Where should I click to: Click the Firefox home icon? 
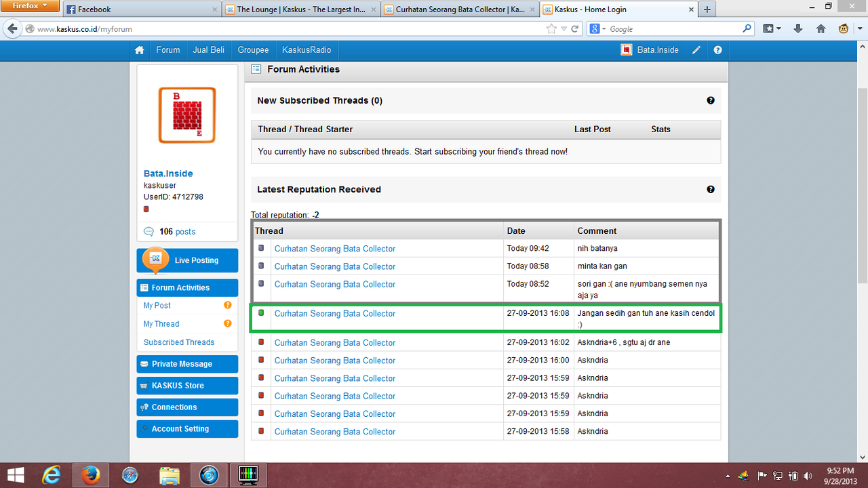(821, 29)
